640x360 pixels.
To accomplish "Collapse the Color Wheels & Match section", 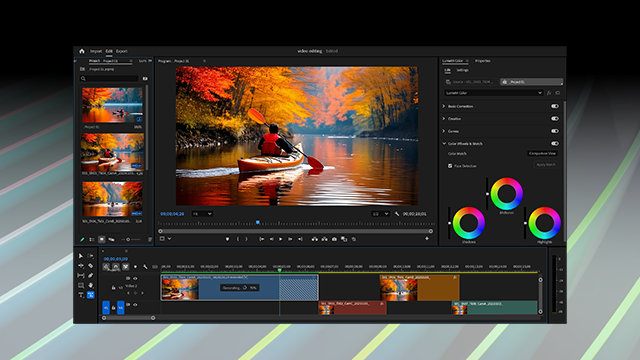I will [x=444, y=144].
